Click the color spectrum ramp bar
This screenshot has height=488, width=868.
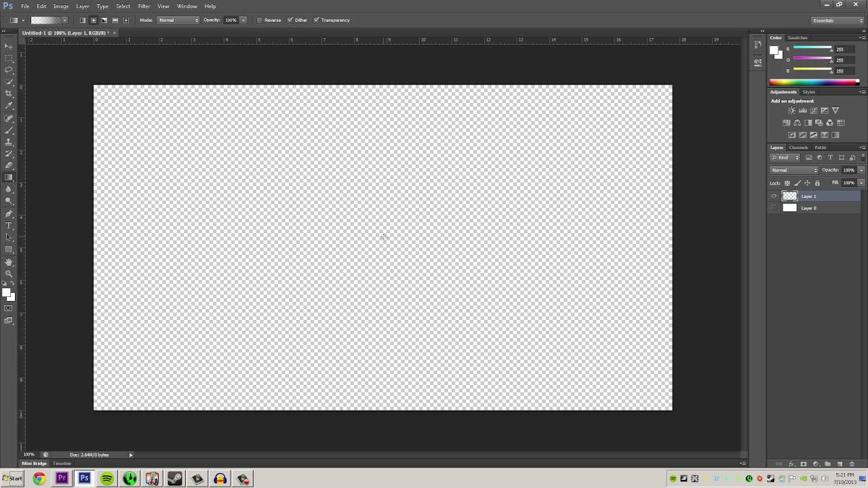tap(814, 83)
